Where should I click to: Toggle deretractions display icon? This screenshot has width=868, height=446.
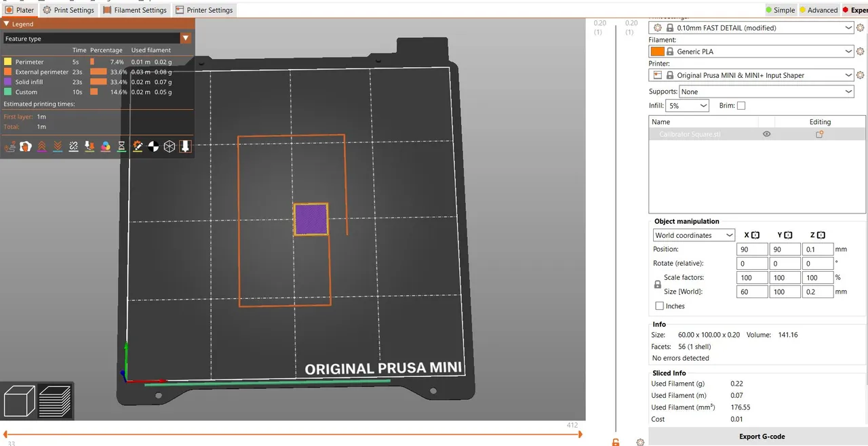pyautogui.click(x=58, y=146)
